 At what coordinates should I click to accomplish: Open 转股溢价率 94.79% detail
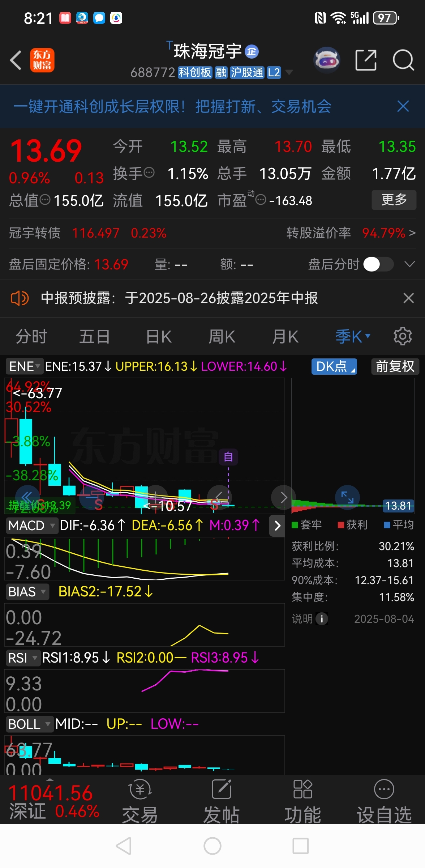click(x=351, y=233)
